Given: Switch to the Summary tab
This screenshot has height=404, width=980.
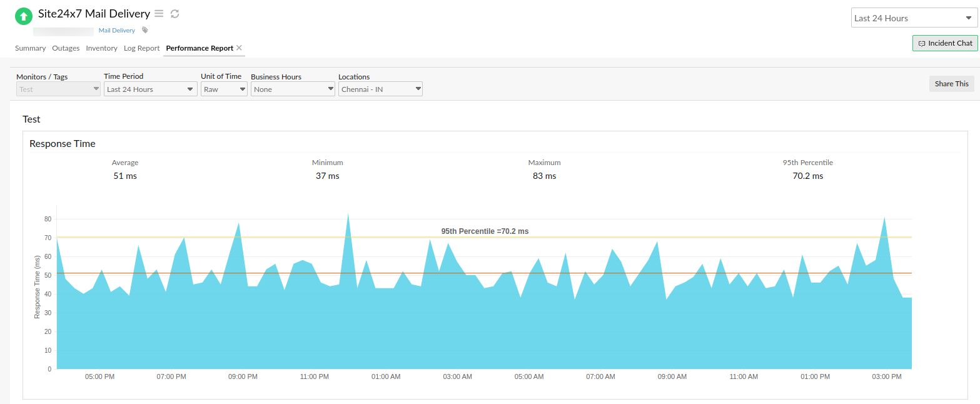Looking at the screenshot, I should pos(30,48).
